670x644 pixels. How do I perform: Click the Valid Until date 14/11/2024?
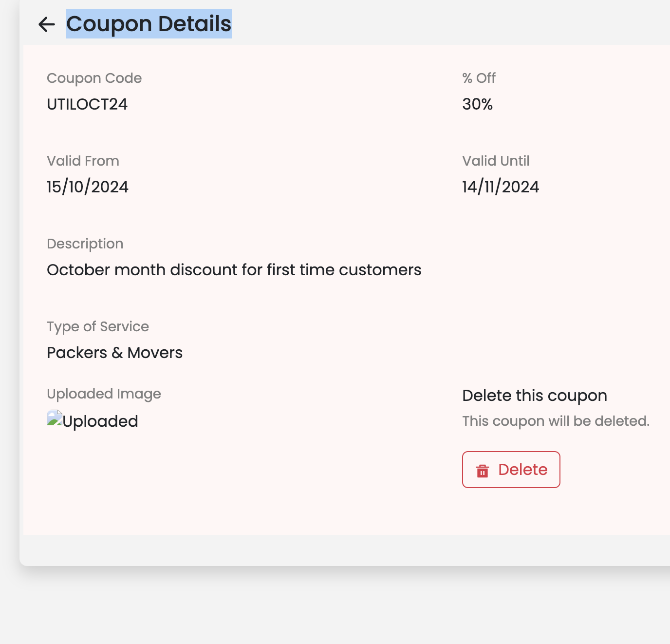(500, 187)
